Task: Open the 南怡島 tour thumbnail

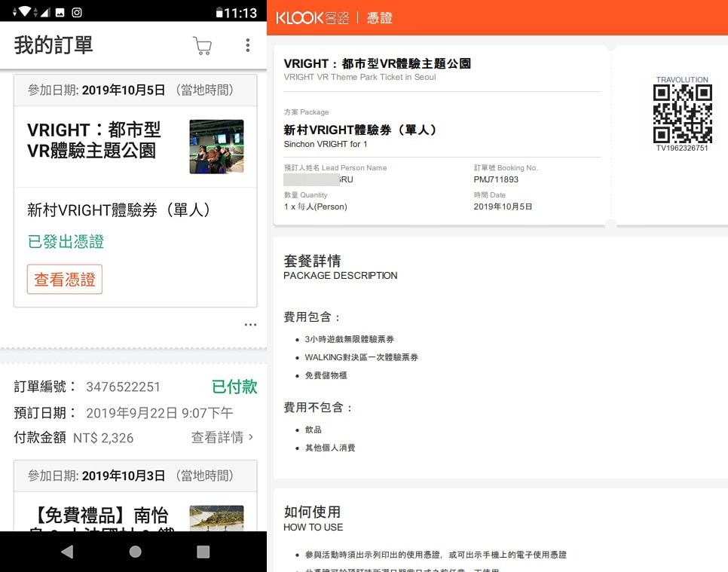Action: click(216, 518)
